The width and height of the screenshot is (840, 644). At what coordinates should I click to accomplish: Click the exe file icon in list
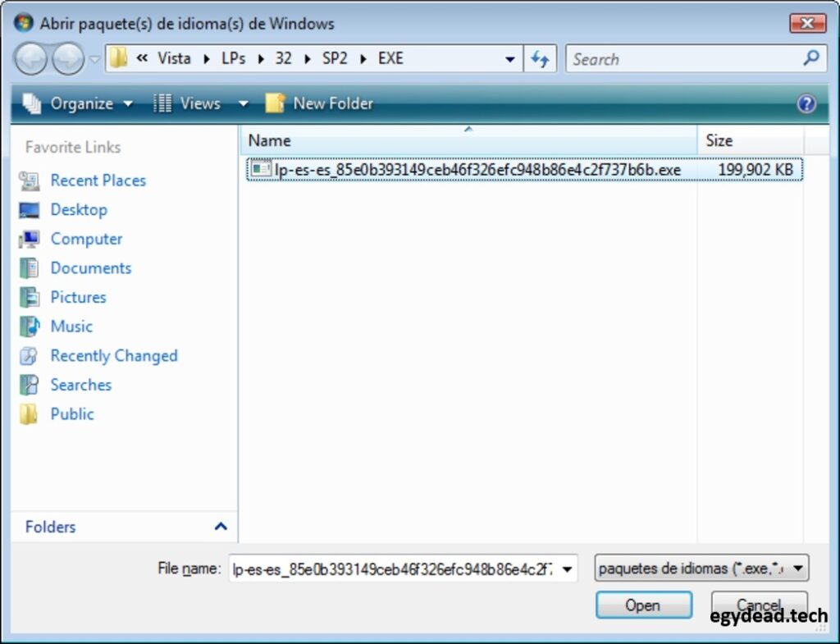[x=261, y=169]
